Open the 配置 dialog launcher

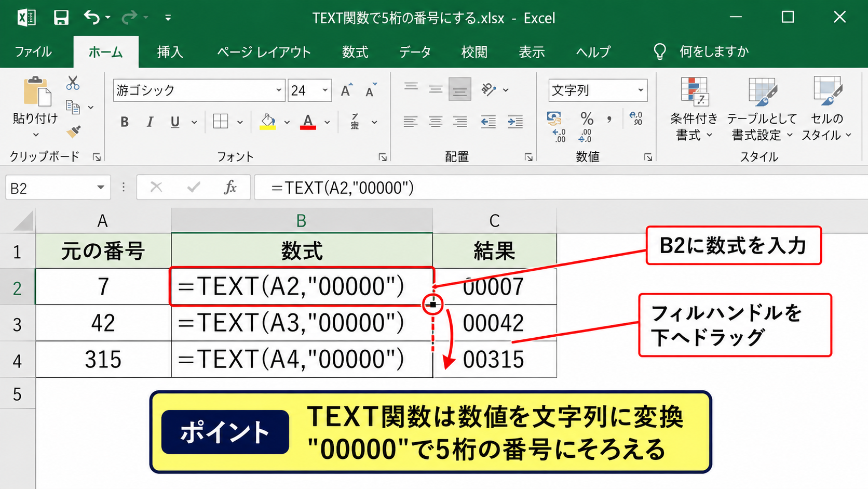point(528,157)
